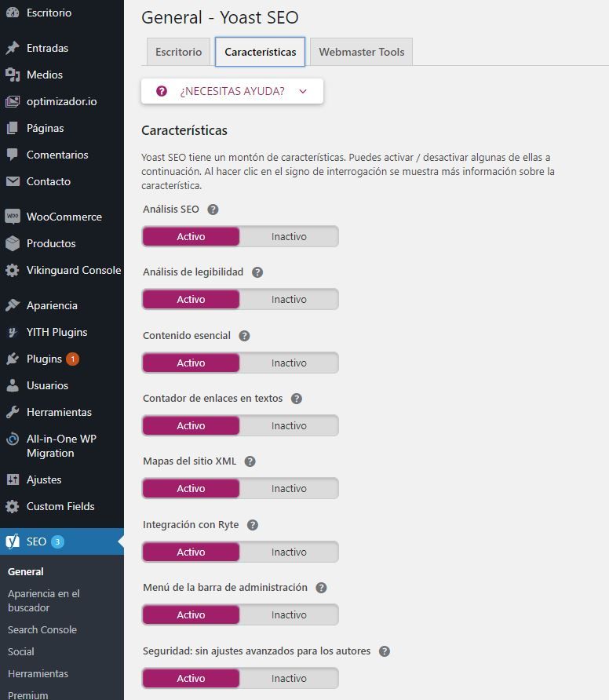Open the Usuarios menu label
Image resolution: width=609 pixels, height=700 pixels.
coord(47,385)
